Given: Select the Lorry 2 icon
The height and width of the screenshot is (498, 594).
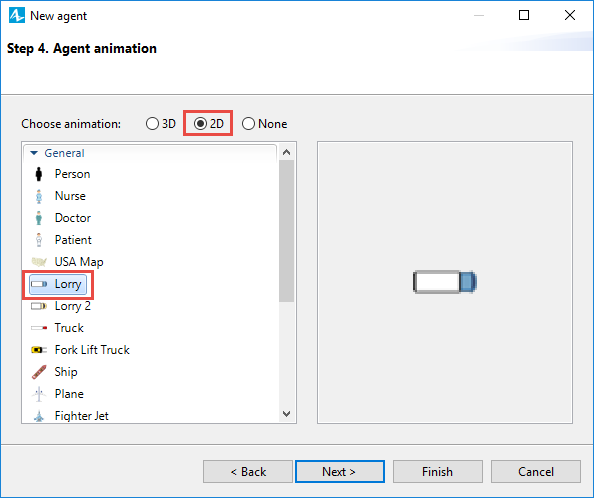Looking at the screenshot, I should coord(39,306).
